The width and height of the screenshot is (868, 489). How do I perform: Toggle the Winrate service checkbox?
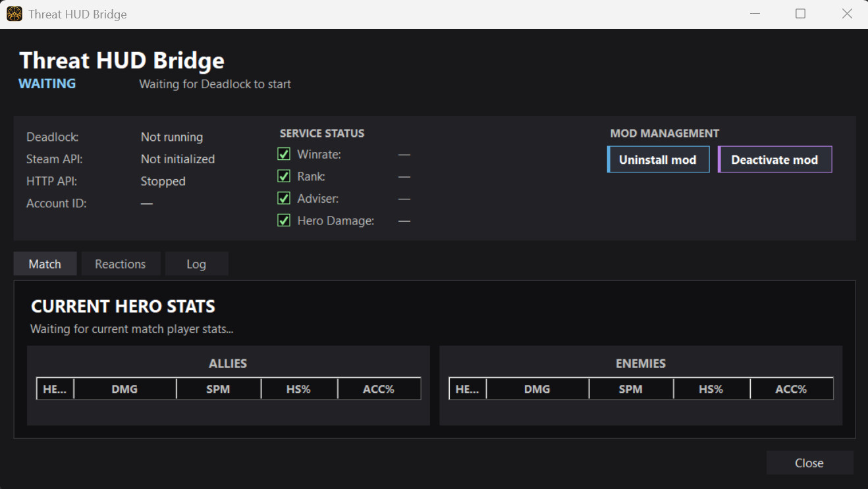[x=284, y=154]
